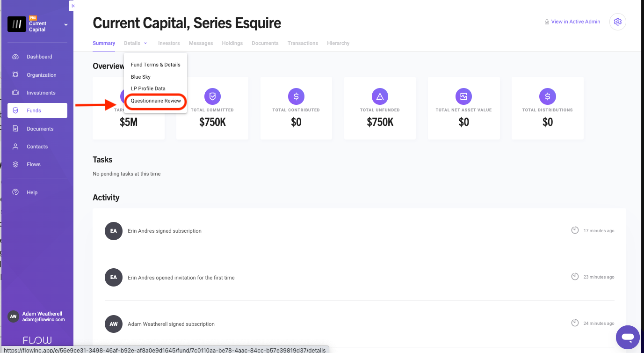Choose Fund Terms & Details option
Viewport: 644px width, 353px height.
(x=155, y=65)
